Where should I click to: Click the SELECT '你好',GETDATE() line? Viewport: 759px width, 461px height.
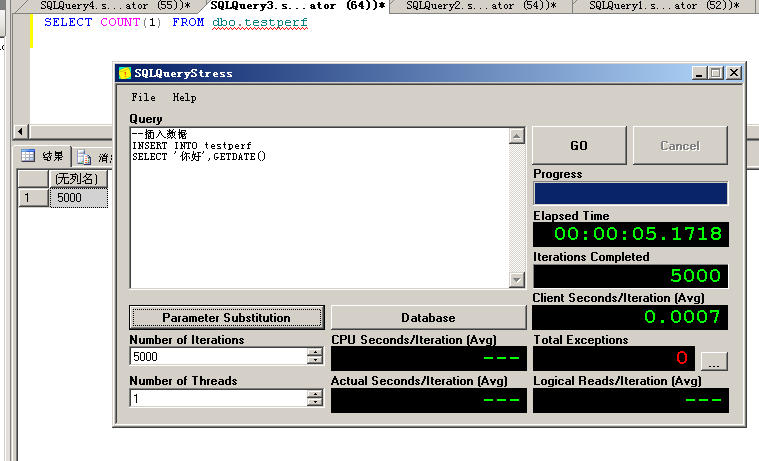tap(199, 156)
